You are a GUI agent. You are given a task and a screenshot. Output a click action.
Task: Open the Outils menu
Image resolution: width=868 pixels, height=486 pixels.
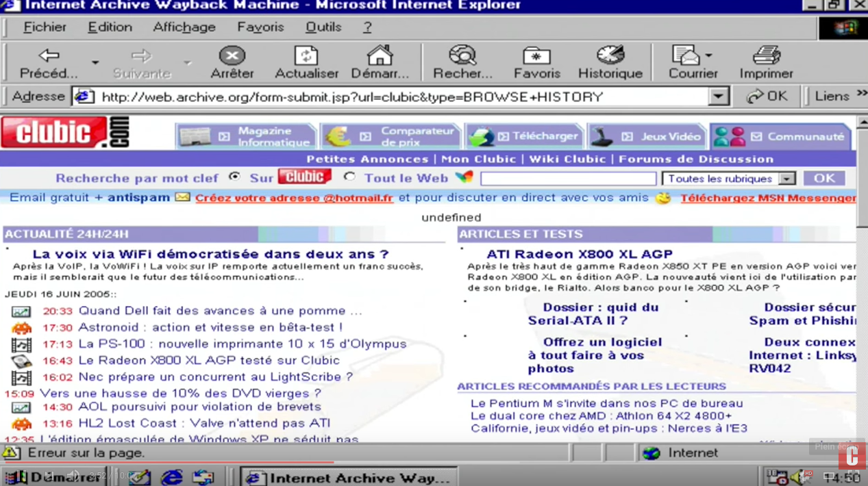pos(323,27)
